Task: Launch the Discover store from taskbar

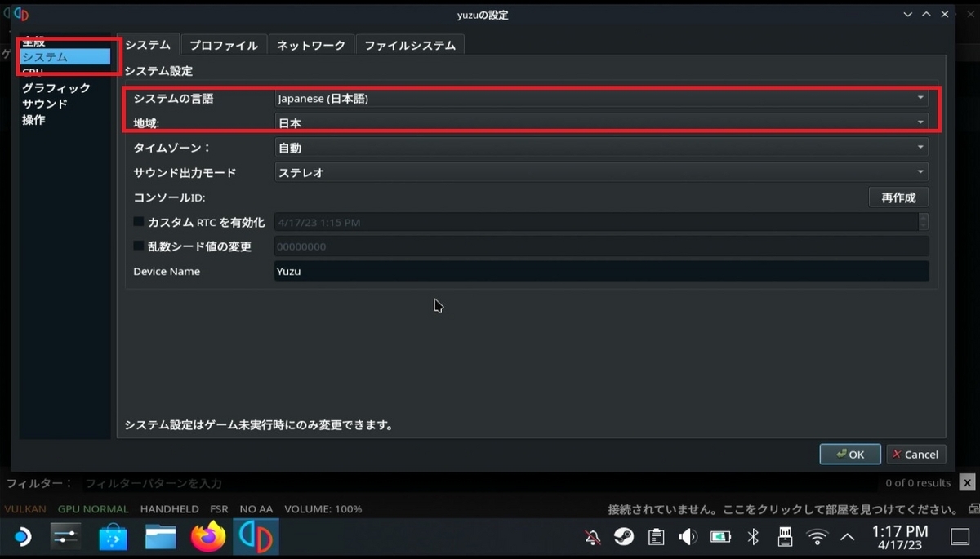Action: (114, 537)
